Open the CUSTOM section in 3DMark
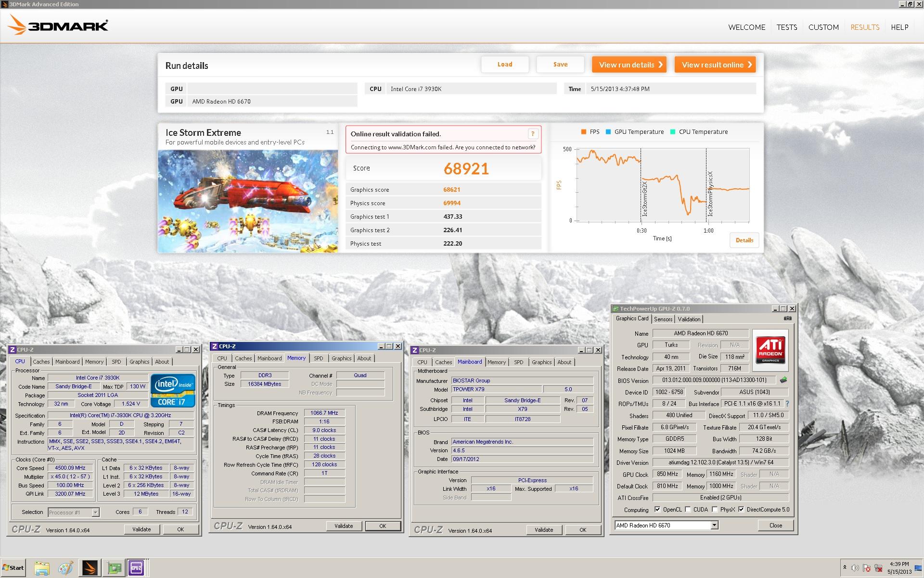The image size is (924, 578). [823, 27]
